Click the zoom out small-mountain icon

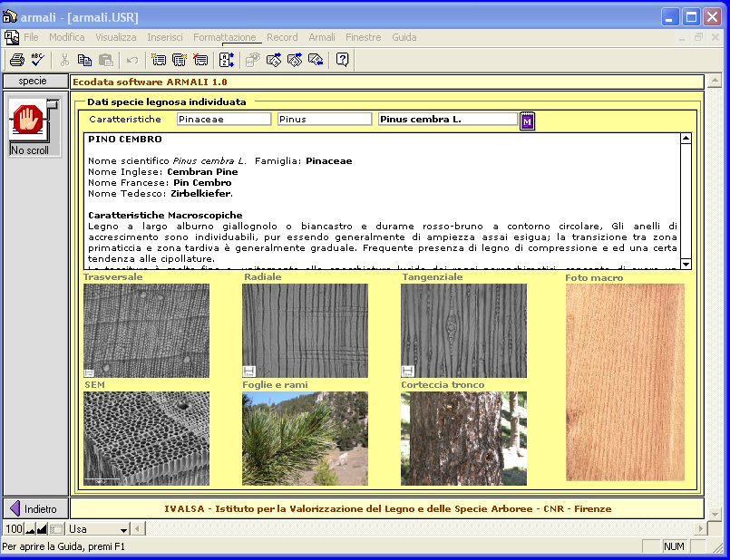coord(30,529)
